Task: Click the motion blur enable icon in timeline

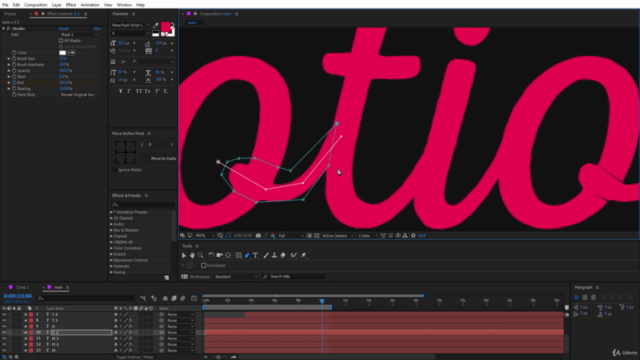Action: 183,298
